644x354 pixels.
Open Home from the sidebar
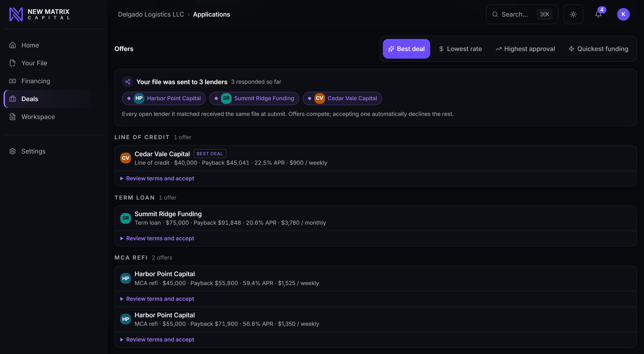pyautogui.click(x=53, y=45)
